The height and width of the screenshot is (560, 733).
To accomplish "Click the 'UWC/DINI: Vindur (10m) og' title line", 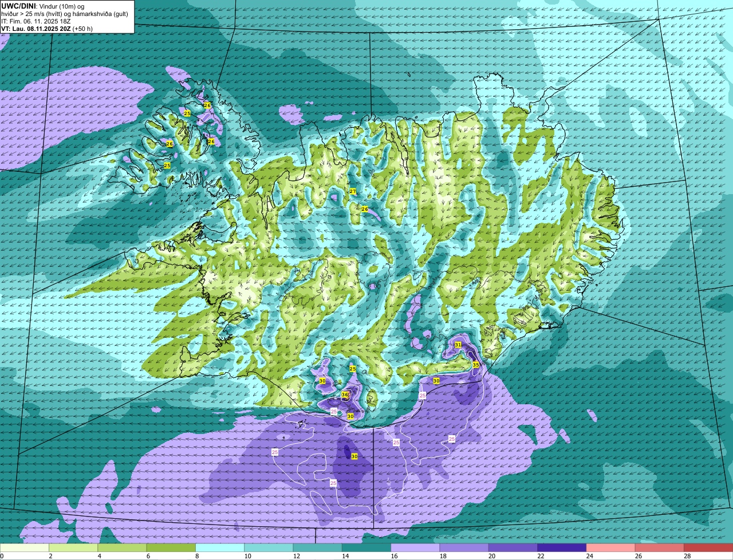I will (42, 6).
